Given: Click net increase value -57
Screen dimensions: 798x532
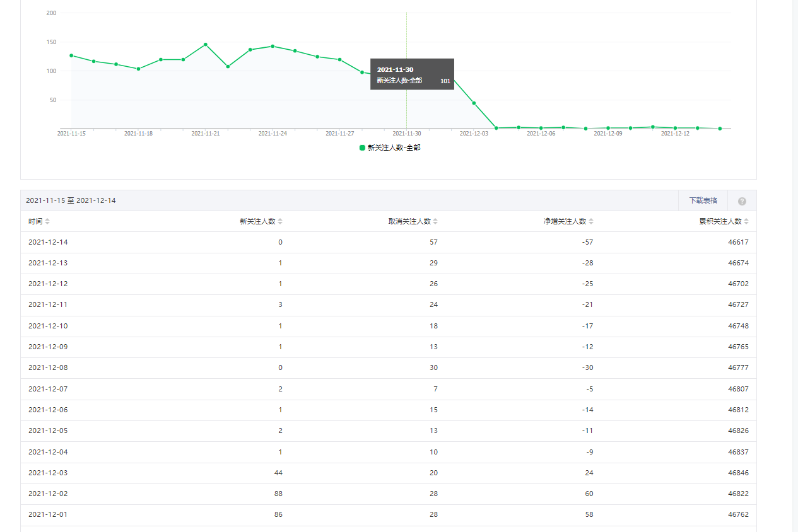Looking at the screenshot, I should (587, 242).
